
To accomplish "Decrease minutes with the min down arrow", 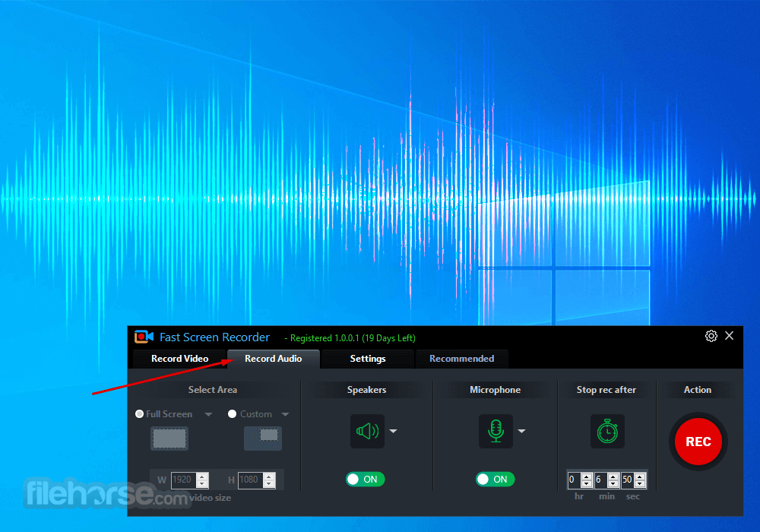I will pyautogui.click(x=613, y=483).
